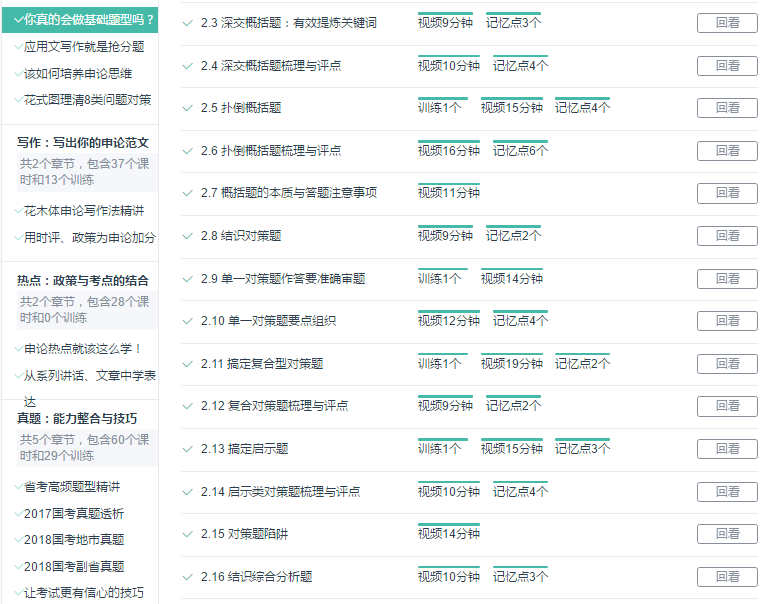Click 回看 button for lesson 2.13
The width and height of the screenshot is (774, 604).
pyautogui.click(x=727, y=449)
